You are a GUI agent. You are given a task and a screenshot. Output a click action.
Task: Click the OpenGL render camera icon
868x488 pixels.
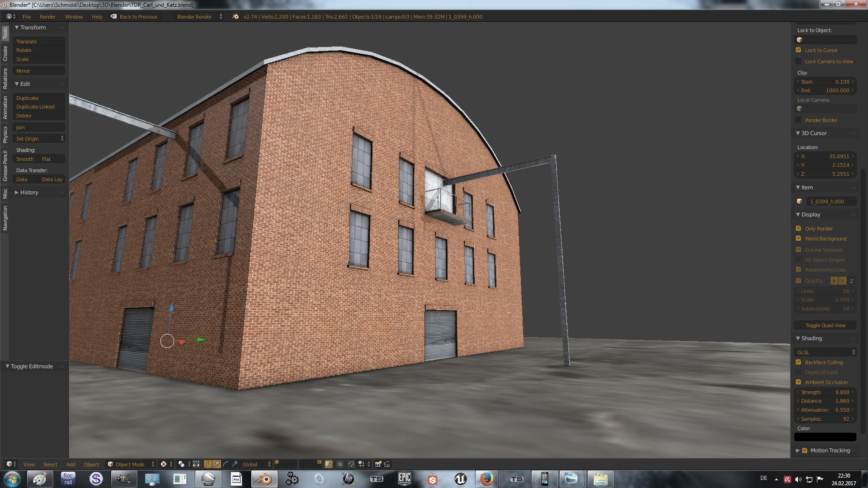pos(378,464)
